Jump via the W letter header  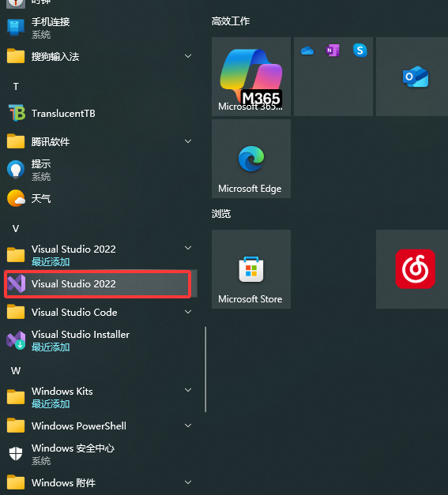tap(16, 370)
